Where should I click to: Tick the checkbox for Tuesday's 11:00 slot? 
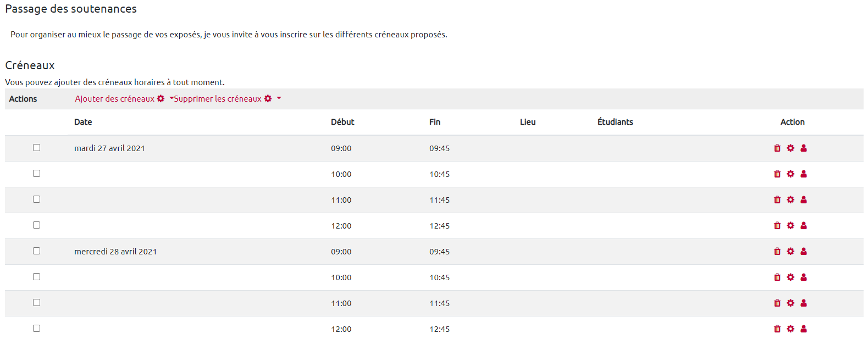(36, 199)
